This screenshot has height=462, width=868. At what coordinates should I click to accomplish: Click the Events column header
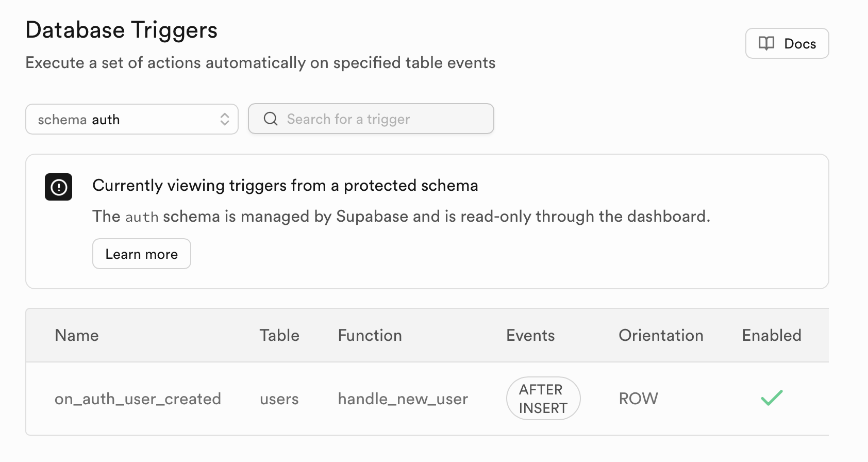pyautogui.click(x=530, y=336)
